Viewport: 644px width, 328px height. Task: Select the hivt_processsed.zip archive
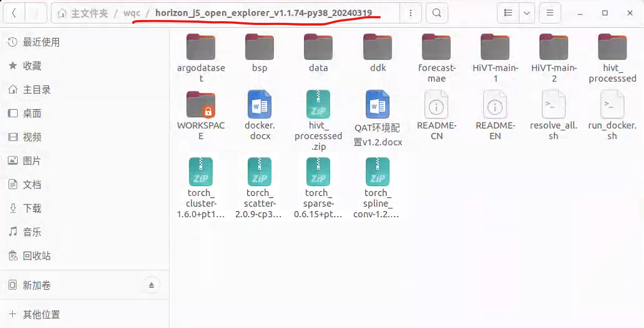click(x=318, y=105)
